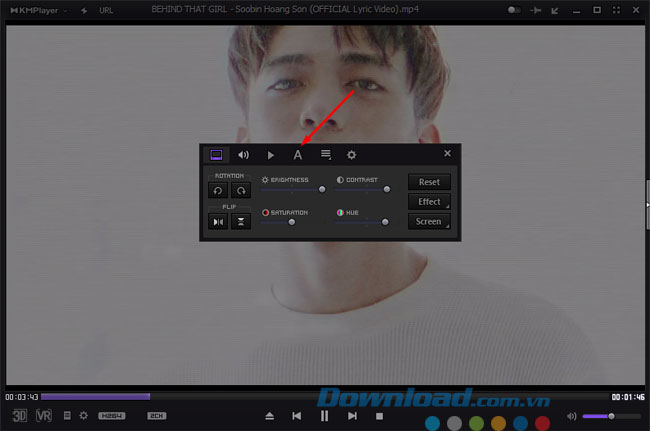Open the gear preferences tab in control box

pos(351,155)
